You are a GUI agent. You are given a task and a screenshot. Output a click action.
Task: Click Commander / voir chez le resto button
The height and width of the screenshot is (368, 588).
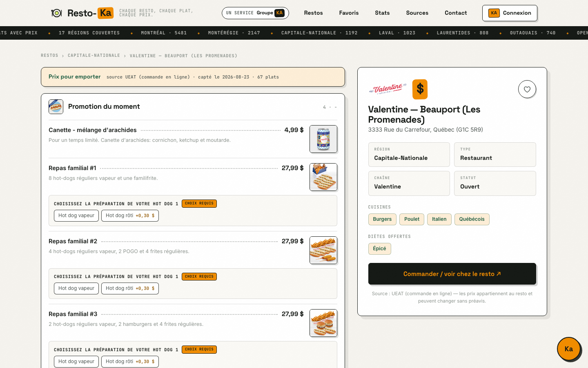[x=452, y=274]
